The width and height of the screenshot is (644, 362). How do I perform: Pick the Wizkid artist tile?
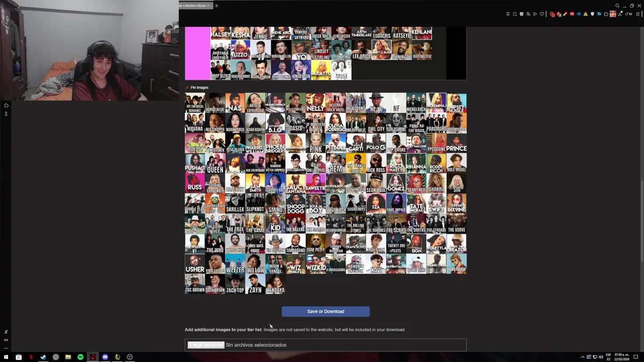click(x=316, y=264)
